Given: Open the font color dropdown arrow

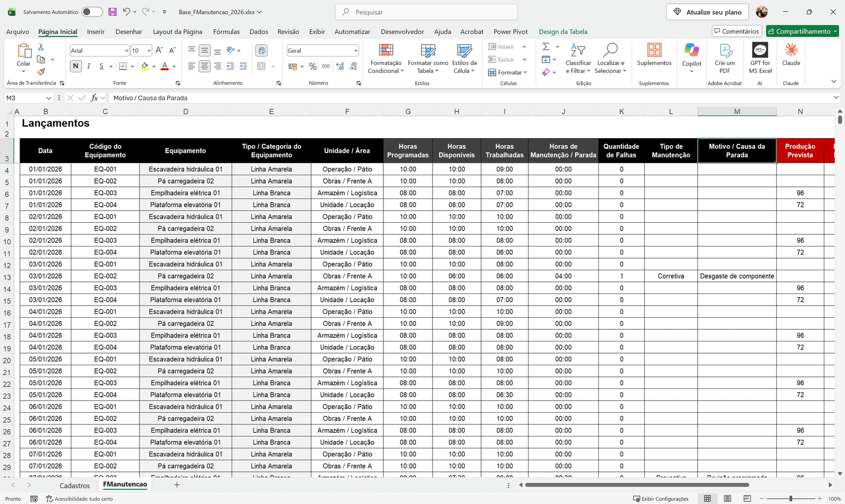Looking at the screenshot, I should pos(174,66).
